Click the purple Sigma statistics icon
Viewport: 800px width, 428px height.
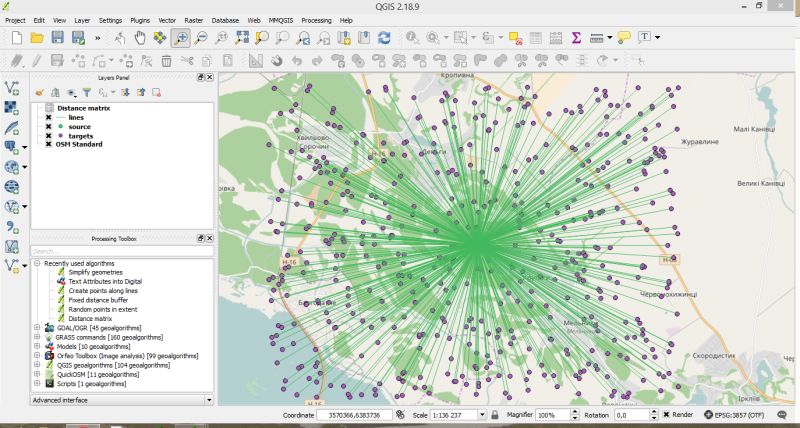(x=576, y=38)
